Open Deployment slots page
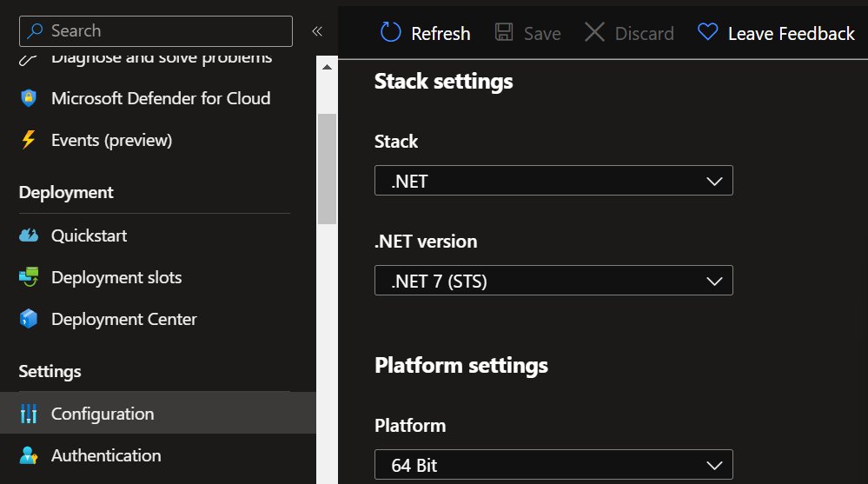Image resolution: width=868 pixels, height=484 pixels. 116,277
